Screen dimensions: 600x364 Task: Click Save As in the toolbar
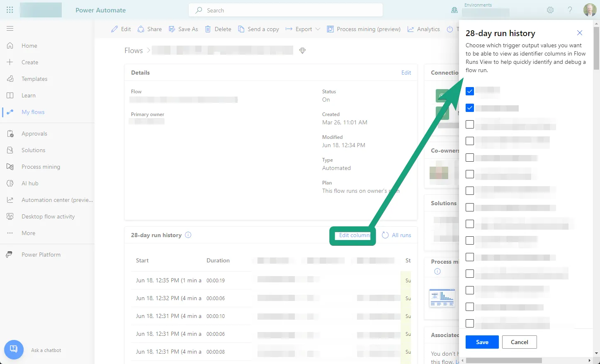click(183, 29)
